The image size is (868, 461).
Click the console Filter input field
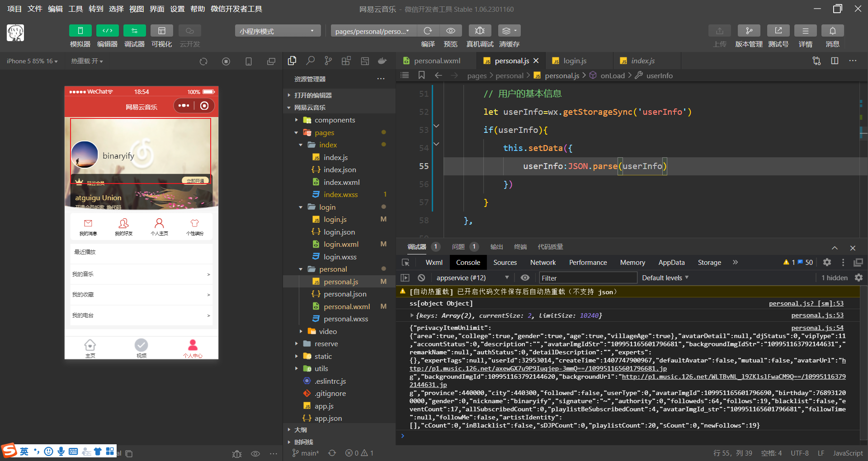click(x=588, y=278)
